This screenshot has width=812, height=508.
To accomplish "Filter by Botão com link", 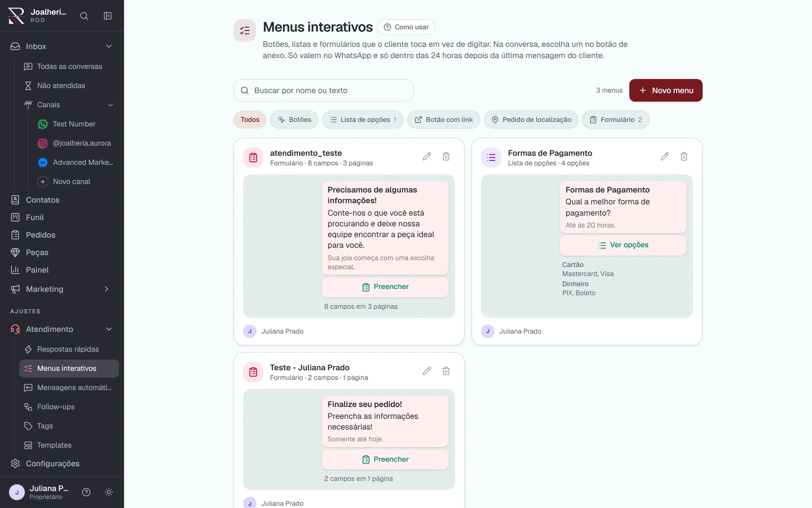I will (444, 119).
